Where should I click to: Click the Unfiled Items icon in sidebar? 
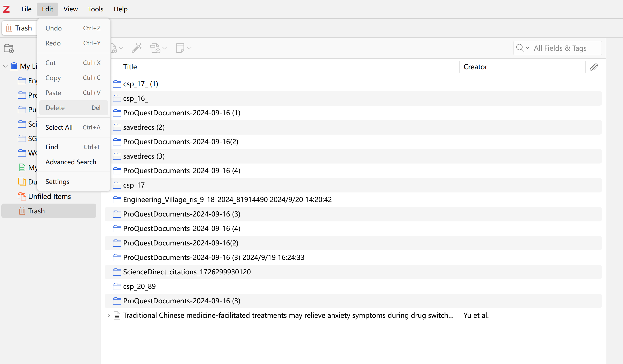point(22,197)
